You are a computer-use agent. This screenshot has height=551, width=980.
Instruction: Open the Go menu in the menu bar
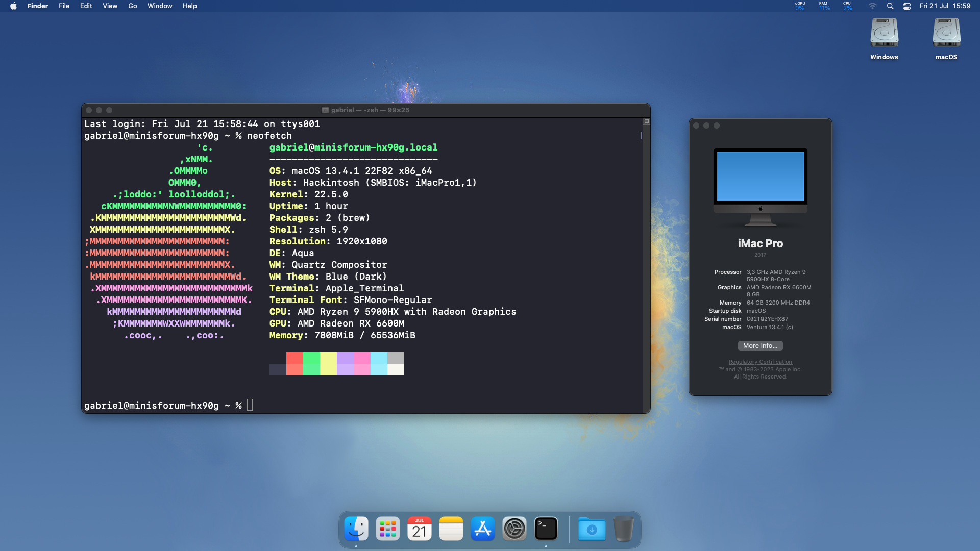(x=132, y=6)
